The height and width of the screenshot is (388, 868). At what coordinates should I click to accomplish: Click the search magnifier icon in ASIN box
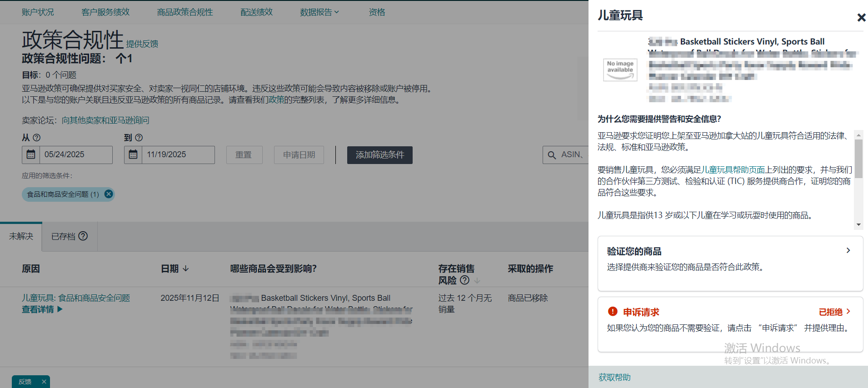[552, 155]
